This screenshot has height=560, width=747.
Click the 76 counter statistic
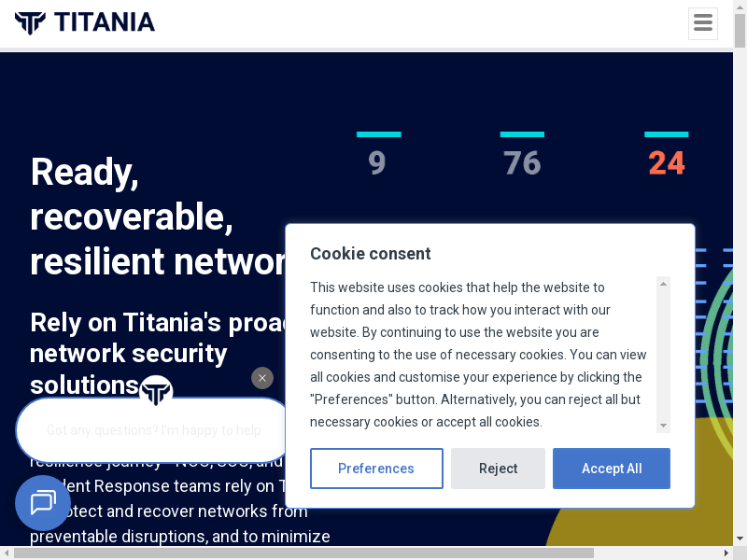[522, 163]
